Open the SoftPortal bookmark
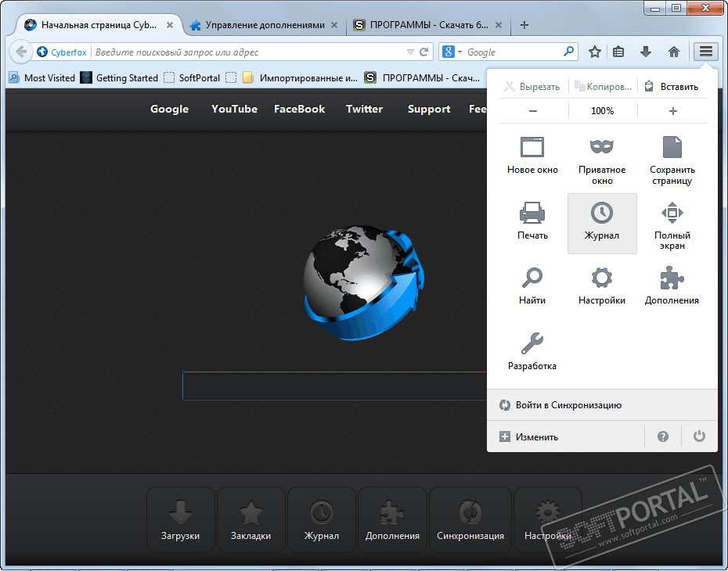 192,78
